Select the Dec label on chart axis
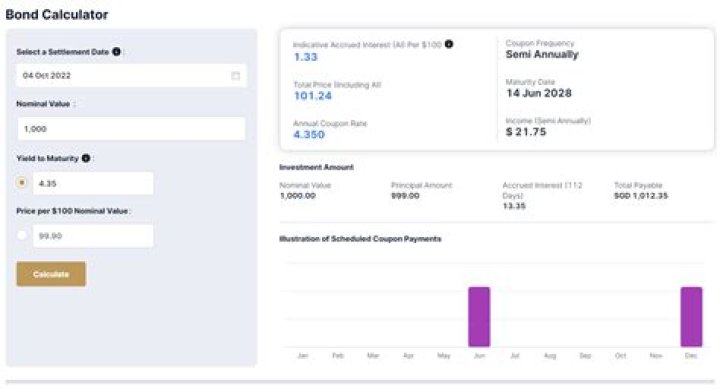Screen dimensions: 720x389 pos(691,355)
